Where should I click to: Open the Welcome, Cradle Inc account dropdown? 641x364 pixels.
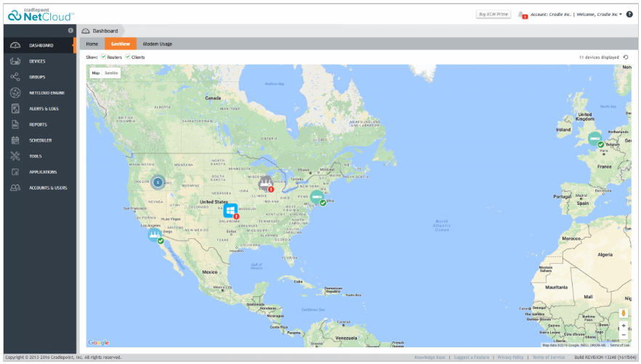600,15
